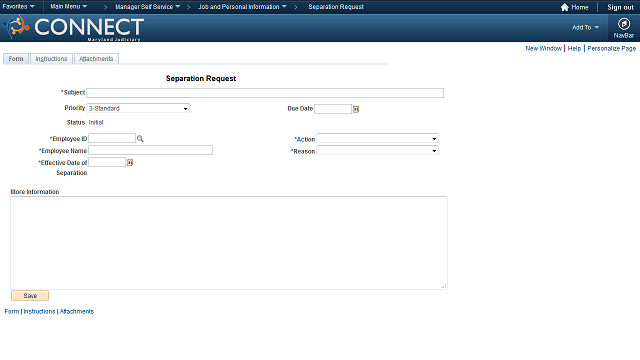Open the Action dropdown
Viewport: 640px width, 360px height.
click(378, 139)
